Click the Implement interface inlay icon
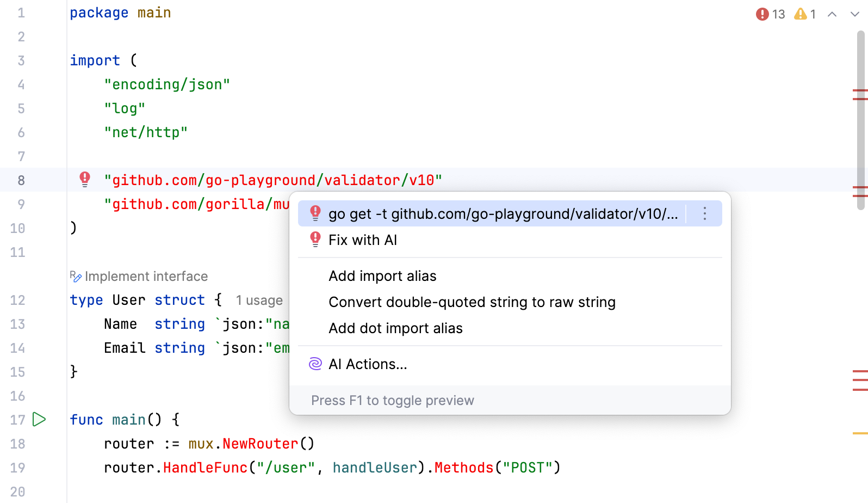Image resolution: width=868 pixels, height=503 pixels. 76,277
